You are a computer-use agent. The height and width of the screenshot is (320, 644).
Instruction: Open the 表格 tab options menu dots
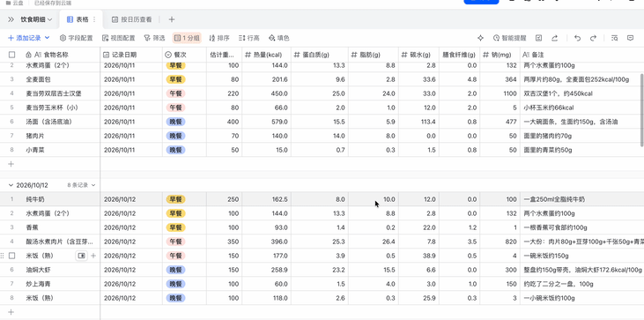tap(94, 19)
